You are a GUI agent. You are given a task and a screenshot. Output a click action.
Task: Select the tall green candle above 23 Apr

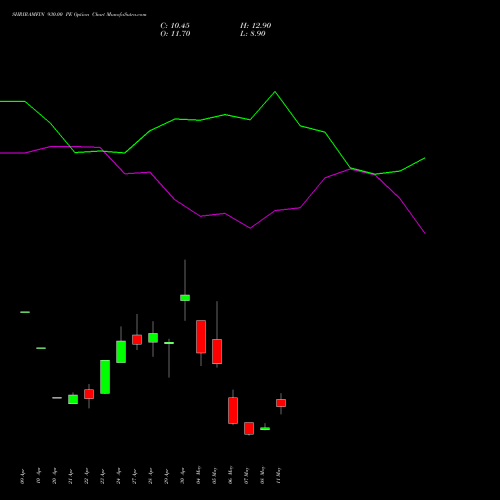[x=105, y=377]
